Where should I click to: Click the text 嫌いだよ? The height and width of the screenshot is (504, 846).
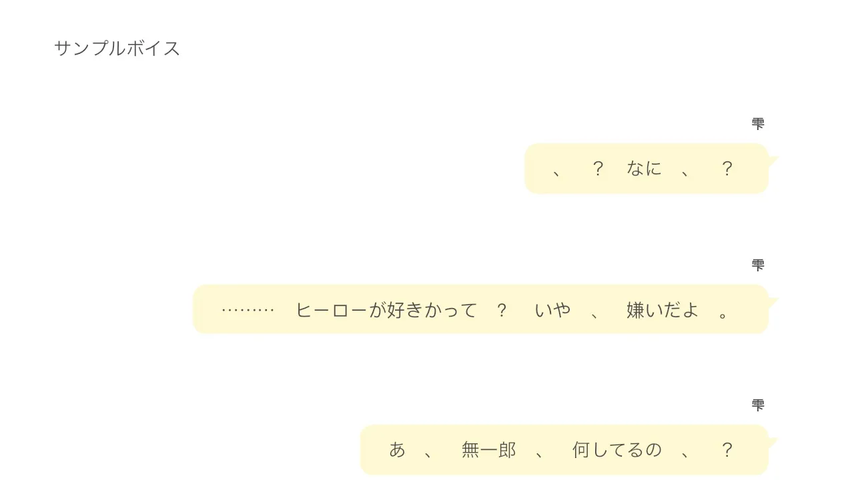(x=663, y=310)
